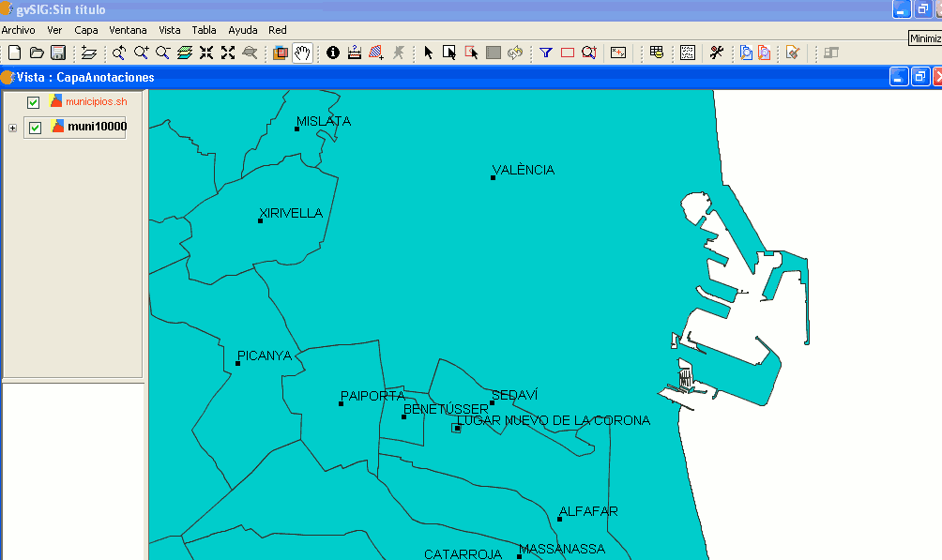Click the Information query tool
This screenshot has height=560, width=942.
pyautogui.click(x=333, y=53)
